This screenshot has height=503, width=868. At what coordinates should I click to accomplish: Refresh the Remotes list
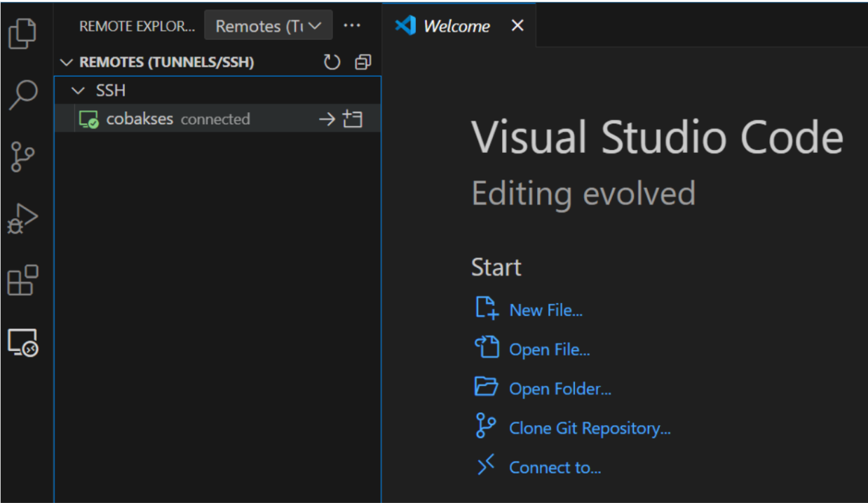coord(332,62)
